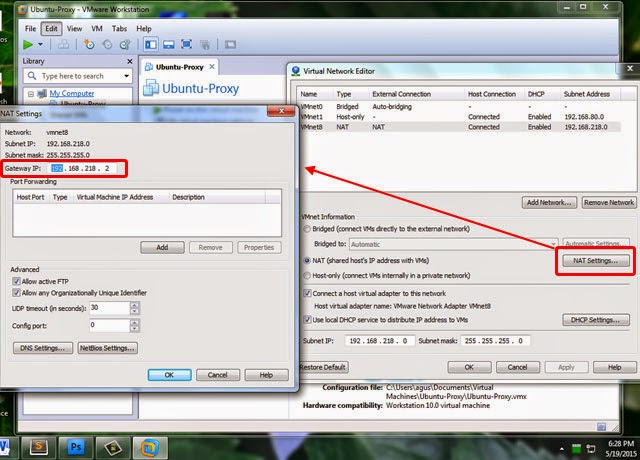Click the console view toolbar icon

230,44
